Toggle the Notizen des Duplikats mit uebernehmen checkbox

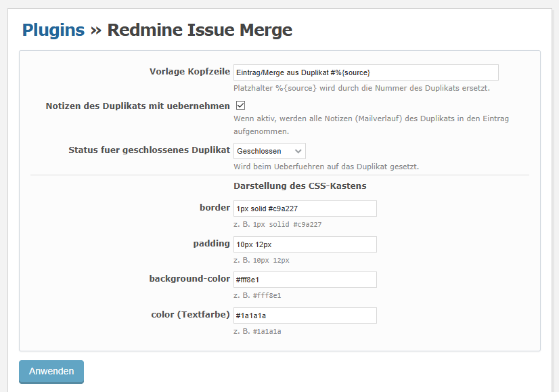click(x=241, y=105)
